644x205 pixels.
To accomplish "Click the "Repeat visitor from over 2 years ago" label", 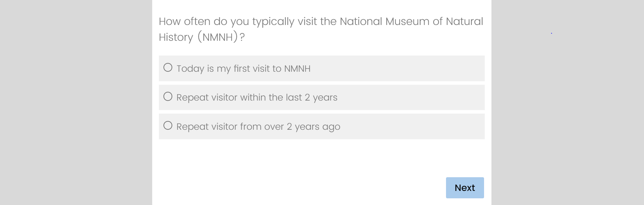I will point(258,127).
